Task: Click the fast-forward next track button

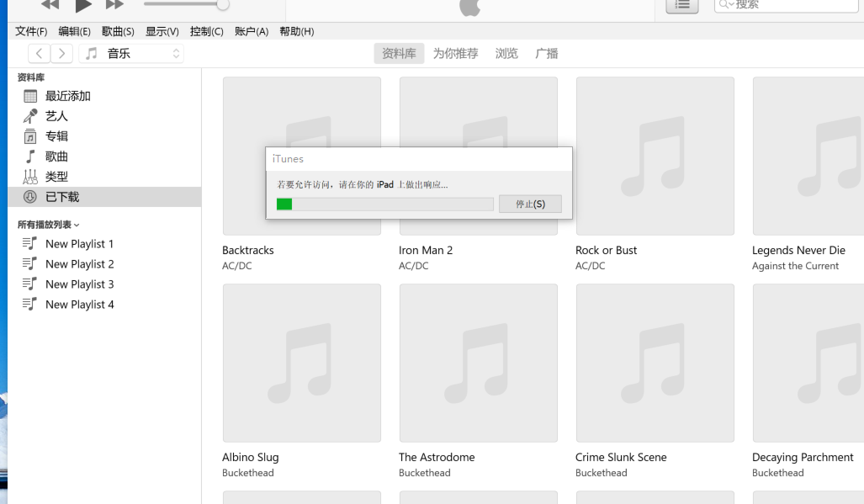Action: pyautogui.click(x=114, y=4)
